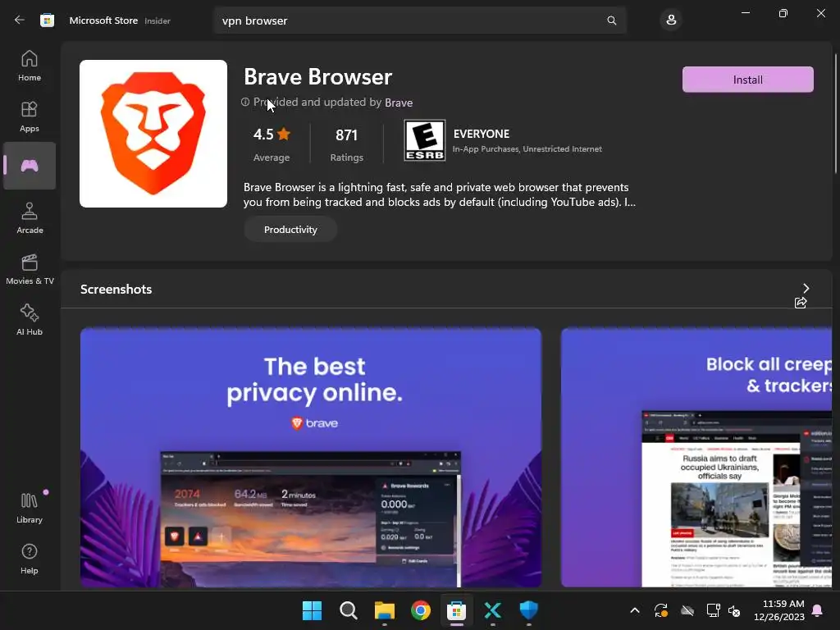
Task: Open the Home section in sidebar
Action: click(30, 66)
